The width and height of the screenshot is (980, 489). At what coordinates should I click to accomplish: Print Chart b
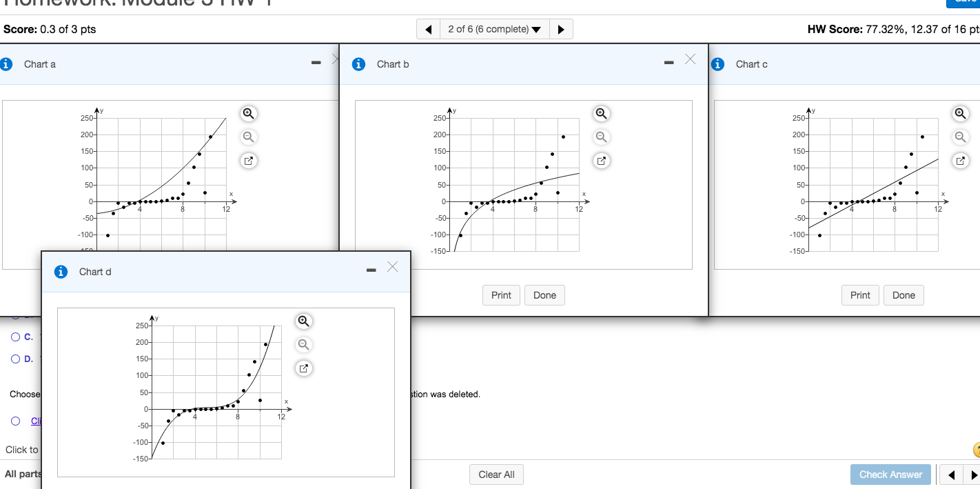tap(501, 295)
